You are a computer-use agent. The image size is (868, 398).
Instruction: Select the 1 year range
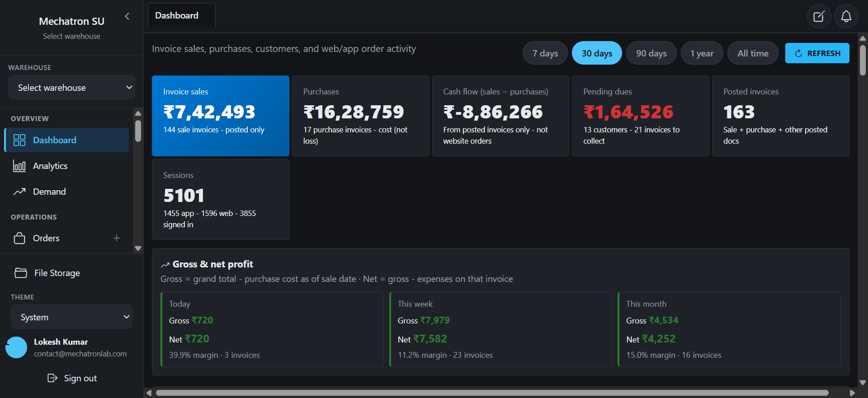(702, 53)
